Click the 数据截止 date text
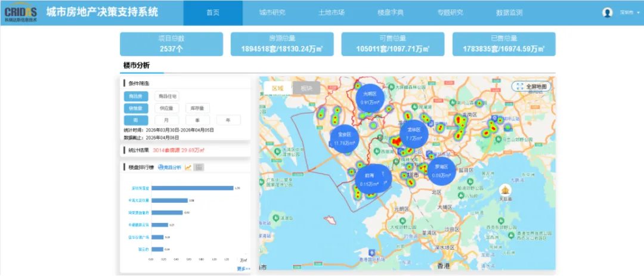This screenshot has width=644, height=276. (x=152, y=138)
